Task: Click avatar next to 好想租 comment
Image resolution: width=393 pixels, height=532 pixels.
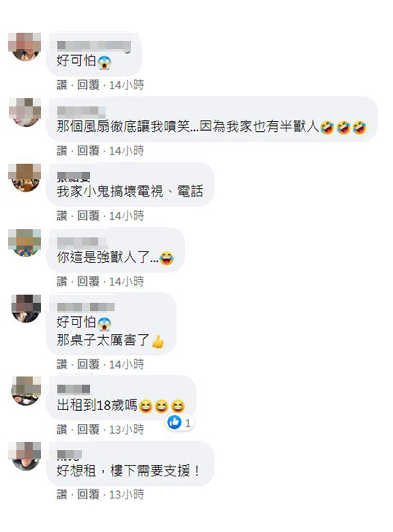Action: click(25, 456)
